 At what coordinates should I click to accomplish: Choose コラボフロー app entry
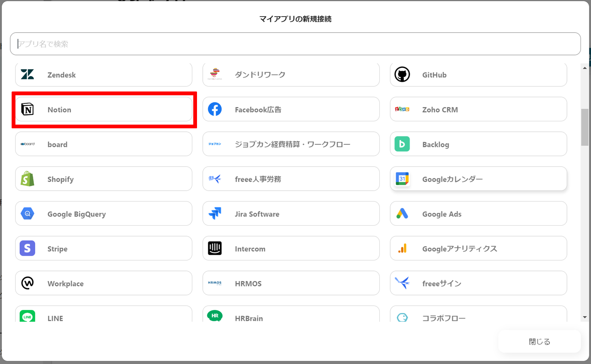[x=479, y=314]
